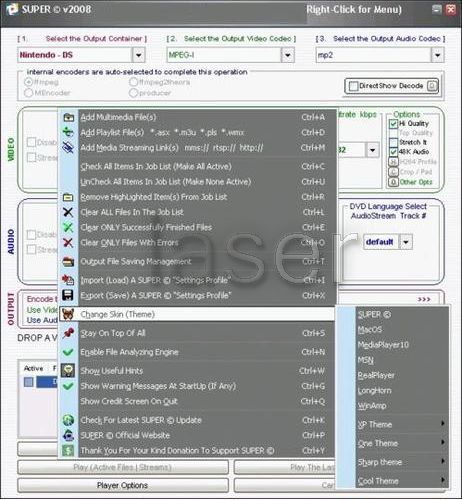The image size is (462, 500).
Task: Open the Output Video Codec dropdown arrow
Action: (x=287, y=55)
